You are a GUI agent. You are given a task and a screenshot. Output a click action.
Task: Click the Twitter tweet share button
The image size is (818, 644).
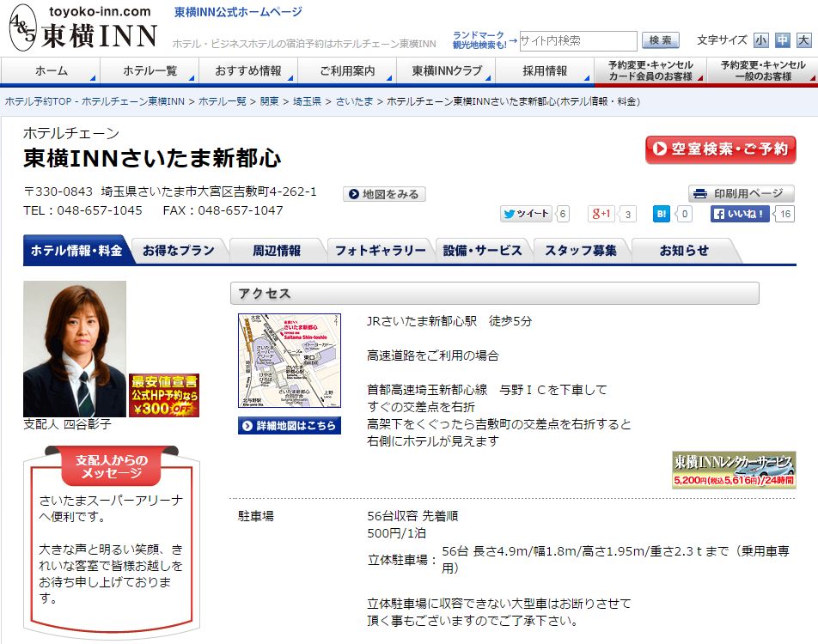click(x=526, y=214)
